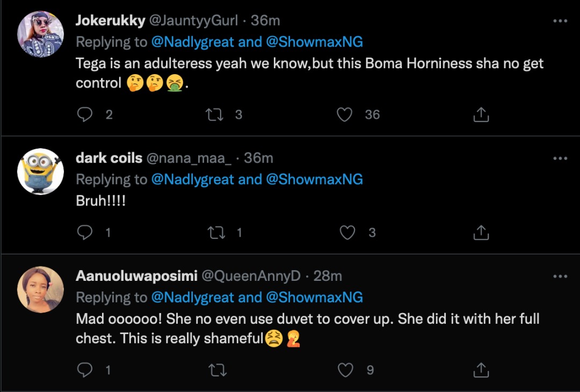The height and width of the screenshot is (392, 580).
Task: Open the @QueenAnnyD handle
Action: coord(251,276)
